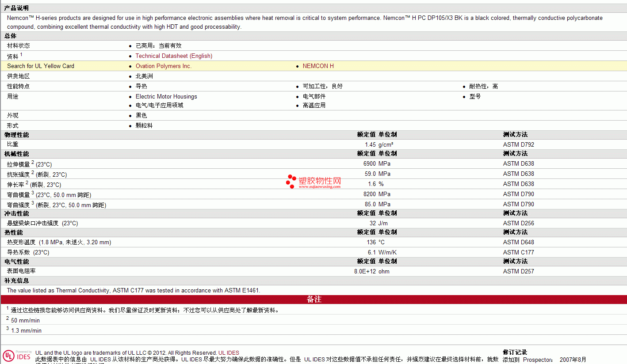Click the 6900 tensile modulus value
Screen dimensions: 627x364
pos(370,164)
